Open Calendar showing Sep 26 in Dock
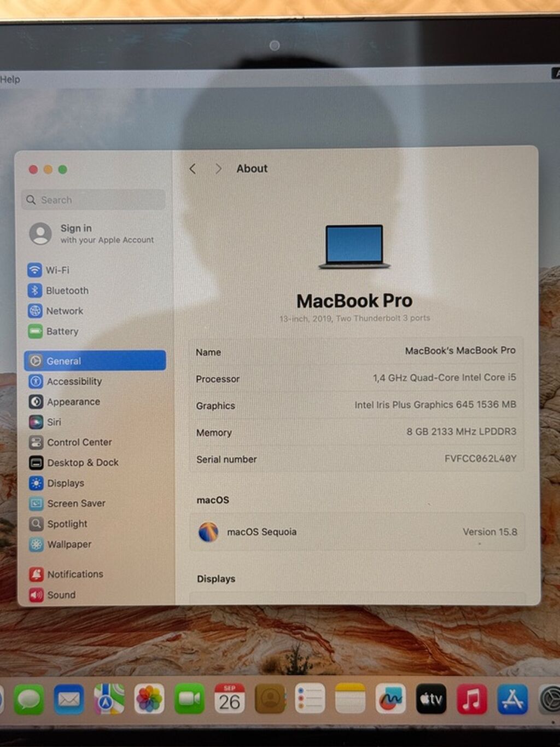560x747 pixels. [x=230, y=698]
